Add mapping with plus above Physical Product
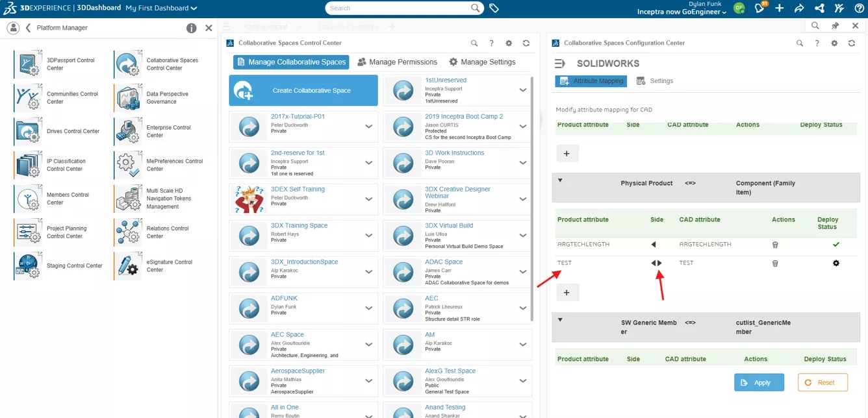868x418 pixels. pos(567,154)
